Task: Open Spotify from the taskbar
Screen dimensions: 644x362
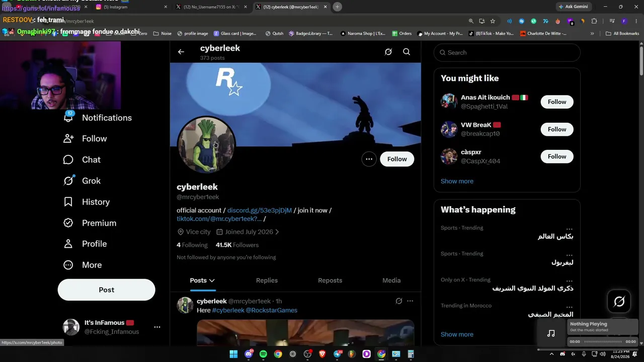Action: [x=263, y=354]
